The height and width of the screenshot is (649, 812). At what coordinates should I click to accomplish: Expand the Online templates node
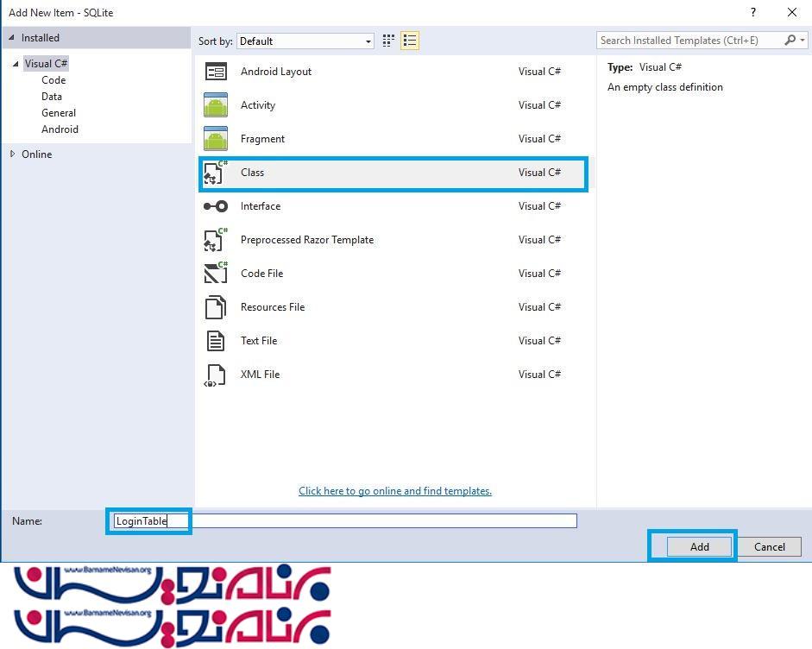pyautogui.click(x=12, y=154)
